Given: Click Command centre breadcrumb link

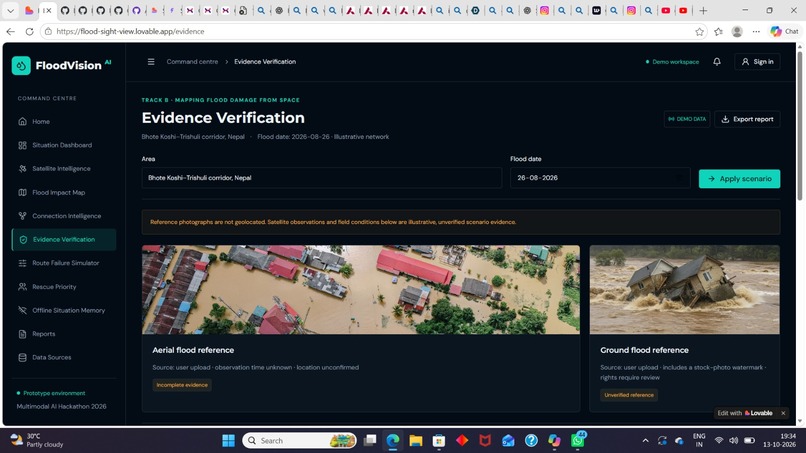Looking at the screenshot, I should click(x=192, y=62).
